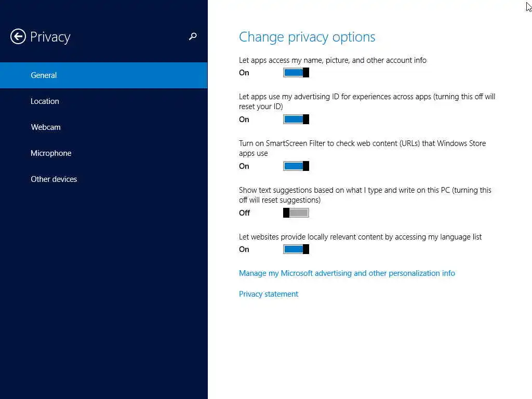Screen dimensions: 532x399
Task: Turn off the advertising ID switch
Action: (296, 119)
